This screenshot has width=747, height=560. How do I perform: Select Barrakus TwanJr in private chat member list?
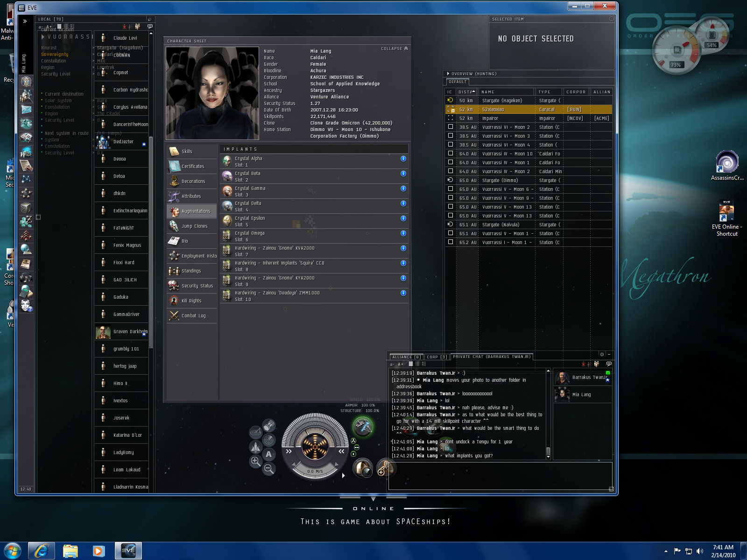pos(583,377)
